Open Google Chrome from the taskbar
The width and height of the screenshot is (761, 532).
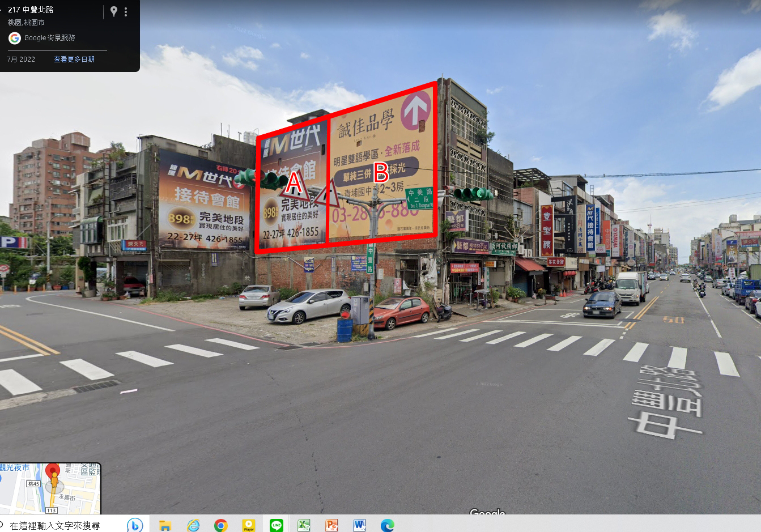[x=221, y=525]
